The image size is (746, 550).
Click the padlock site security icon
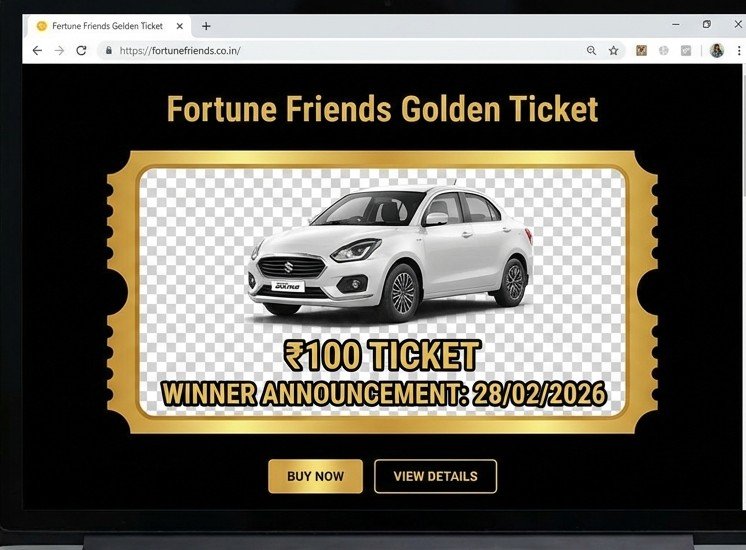click(109, 50)
